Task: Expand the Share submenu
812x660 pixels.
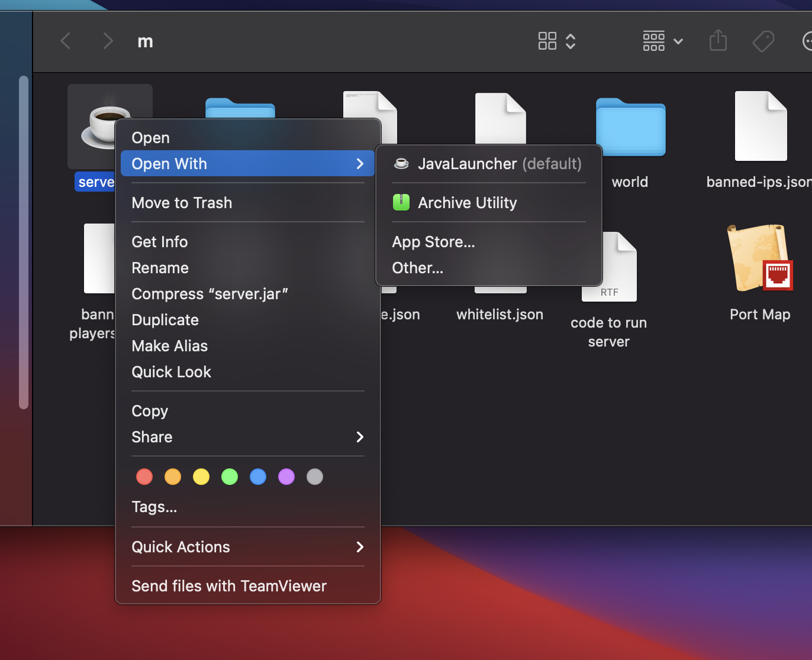Action: tap(247, 437)
